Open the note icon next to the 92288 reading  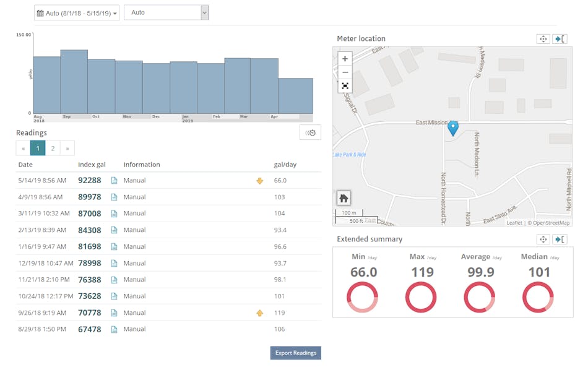[114, 180]
